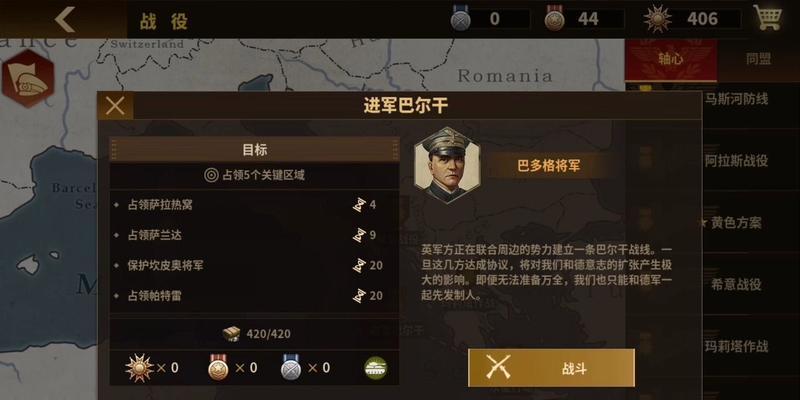The height and width of the screenshot is (400, 800).
Task: Tap the green tank icon in rewards row
Action: [x=376, y=368]
